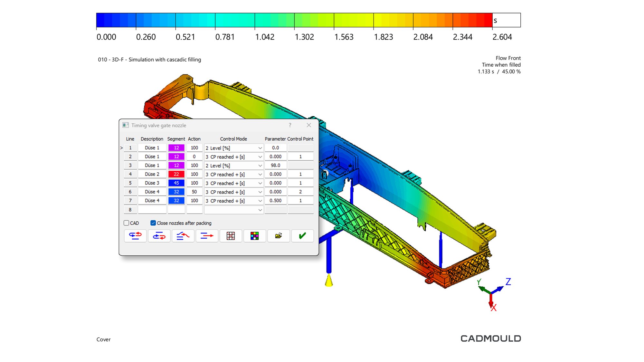The image size is (644, 362).
Task: Select the Parameter field showing 98.0
Action: coord(275,165)
